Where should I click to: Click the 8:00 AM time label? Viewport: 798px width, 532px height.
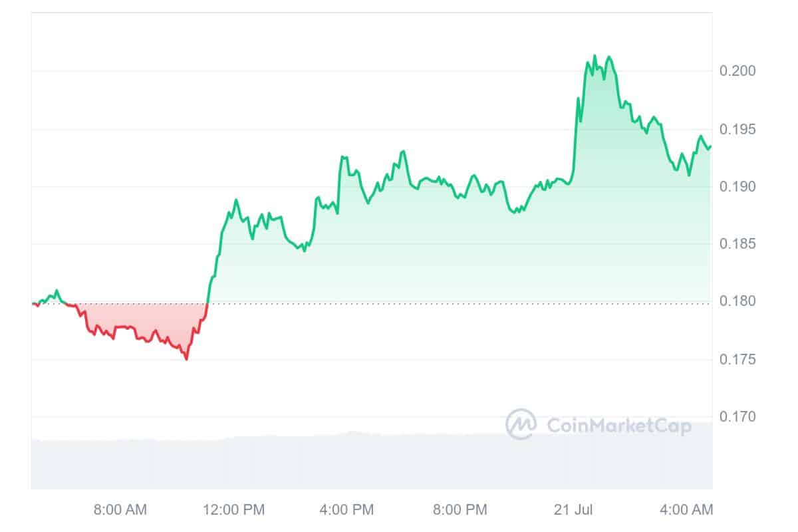coord(120,510)
